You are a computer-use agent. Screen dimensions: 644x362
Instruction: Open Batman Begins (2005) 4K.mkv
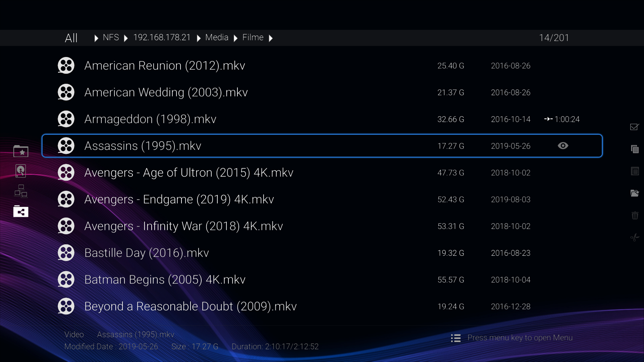pyautogui.click(x=165, y=280)
